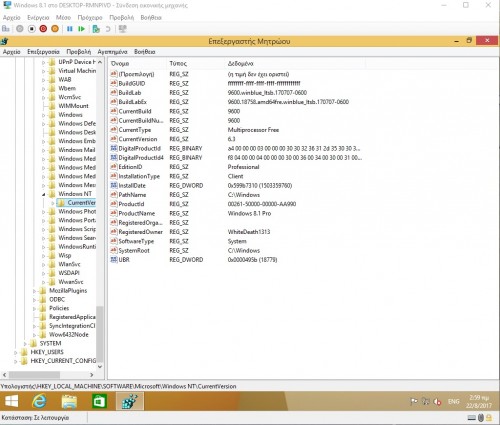
Task: Click the taskbar clock showing 22/8/2017
Action: 479,401
